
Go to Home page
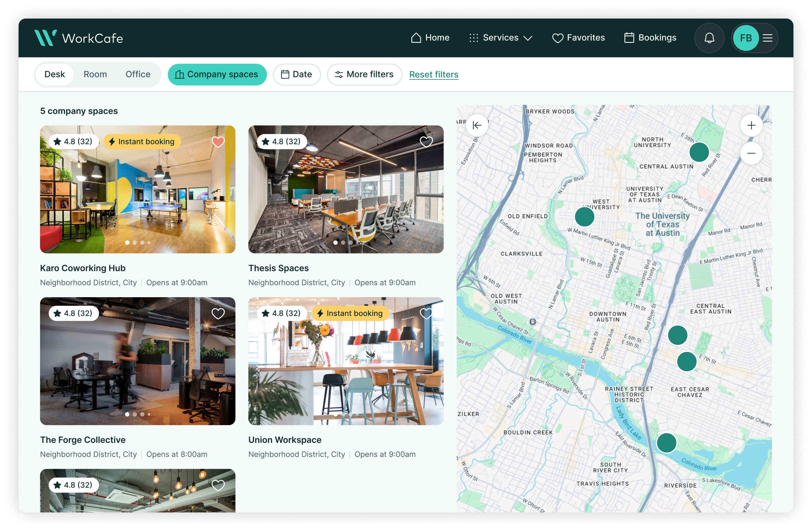coord(430,38)
